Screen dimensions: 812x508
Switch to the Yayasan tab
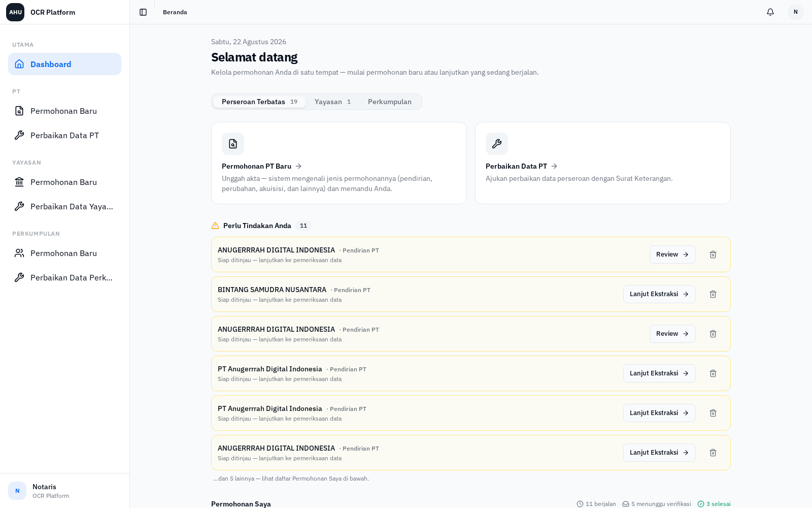(x=332, y=102)
